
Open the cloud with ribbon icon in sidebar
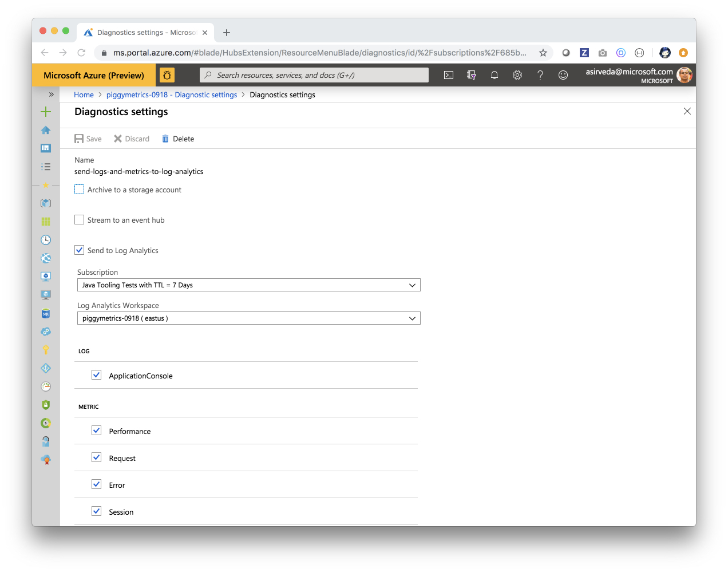click(46, 460)
